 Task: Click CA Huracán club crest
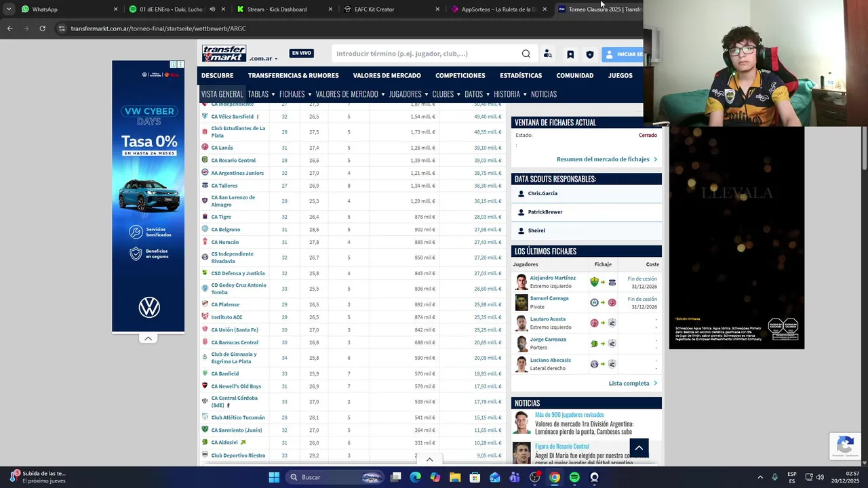pyautogui.click(x=205, y=241)
